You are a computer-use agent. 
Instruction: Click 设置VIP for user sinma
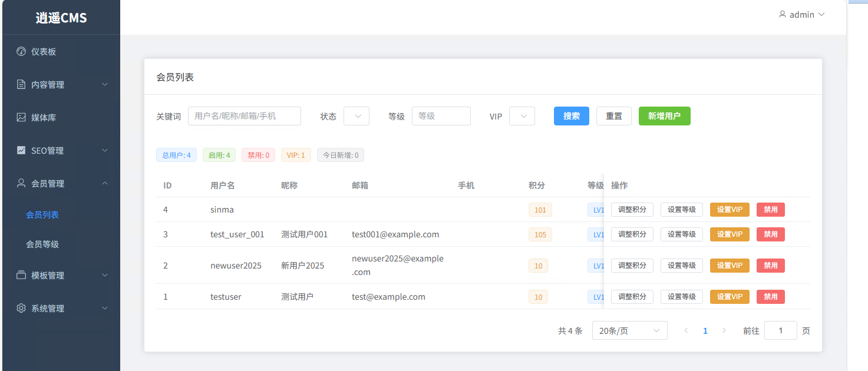[x=730, y=210]
